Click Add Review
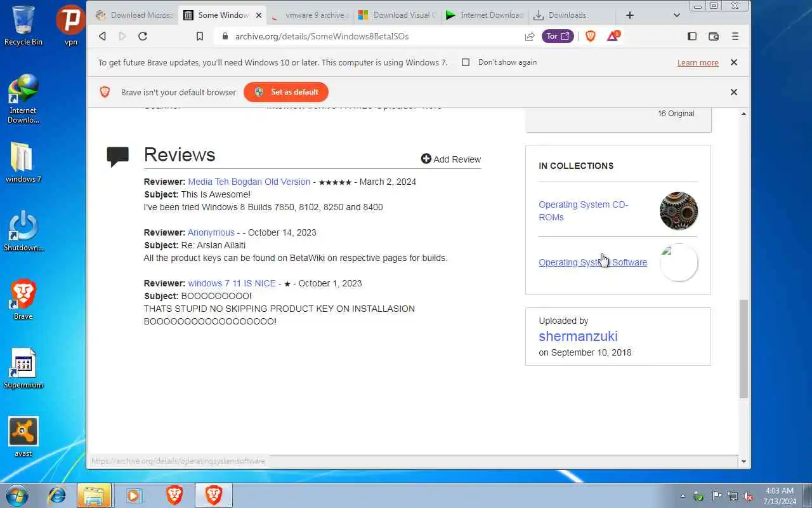 451,159
